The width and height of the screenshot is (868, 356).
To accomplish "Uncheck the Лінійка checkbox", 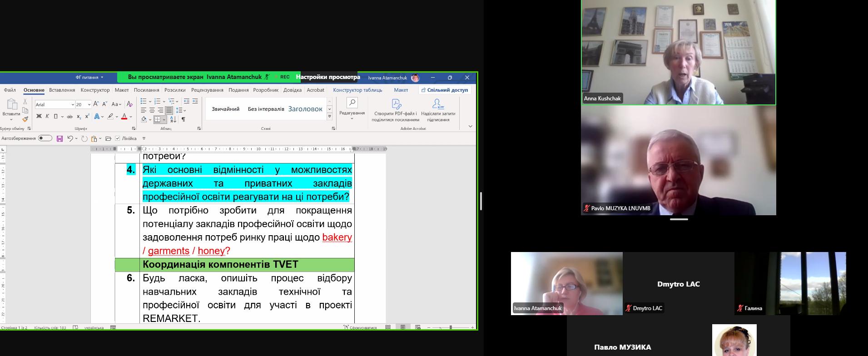I will 118,138.
